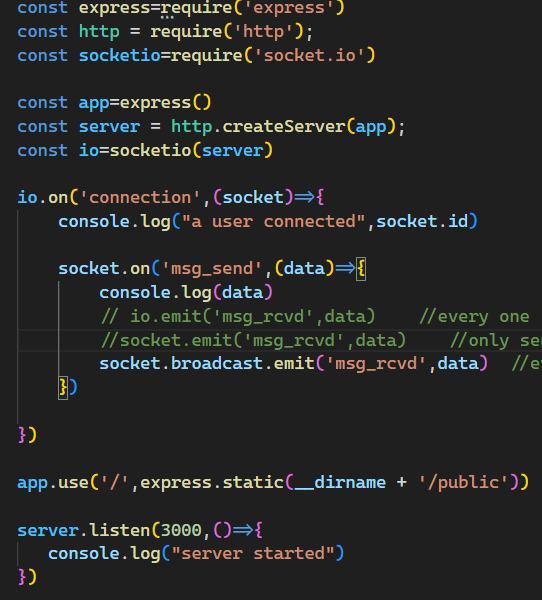Click the createServer method name
Viewport: 542px width, 600px height.
pyautogui.click(x=284, y=127)
